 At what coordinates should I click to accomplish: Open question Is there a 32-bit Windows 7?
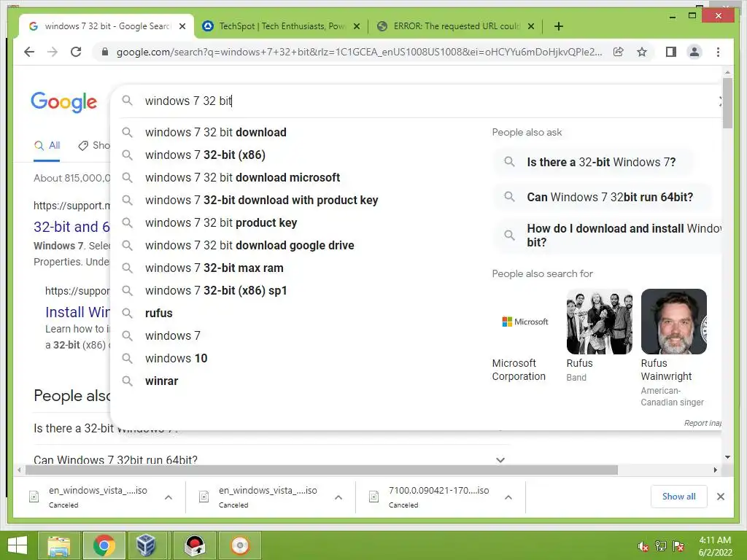click(x=593, y=162)
